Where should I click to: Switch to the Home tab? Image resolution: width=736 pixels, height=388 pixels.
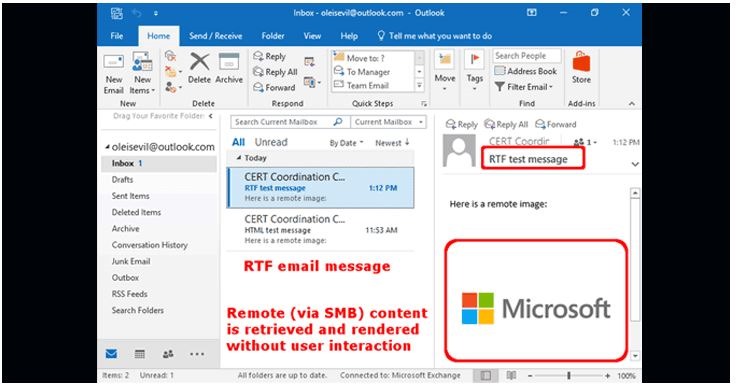point(159,36)
